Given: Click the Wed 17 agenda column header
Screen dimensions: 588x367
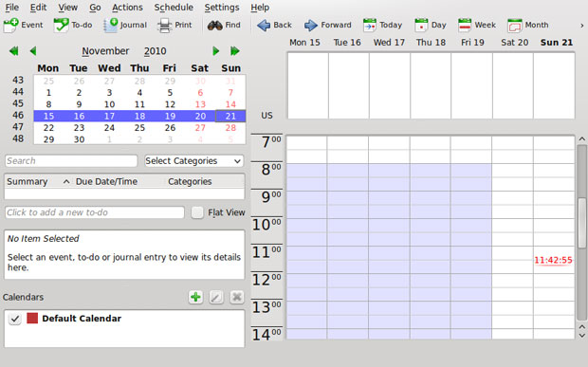Looking at the screenshot, I should pos(389,43).
